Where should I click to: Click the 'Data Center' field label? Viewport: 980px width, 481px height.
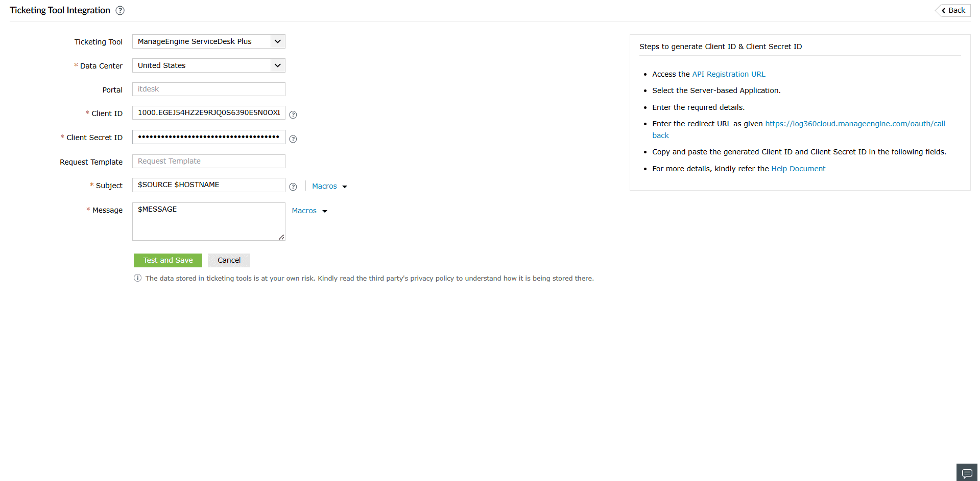click(101, 66)
